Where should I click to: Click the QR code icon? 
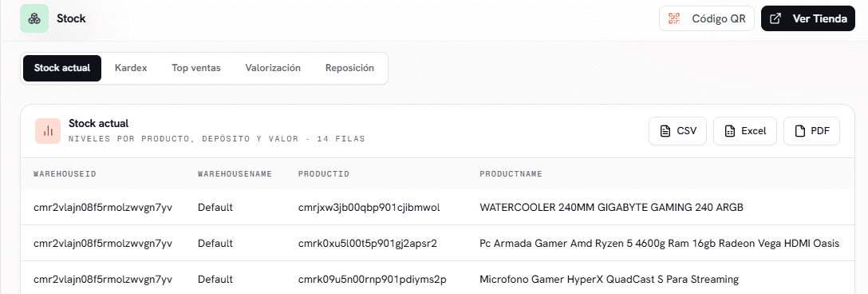tap(673, 18)
